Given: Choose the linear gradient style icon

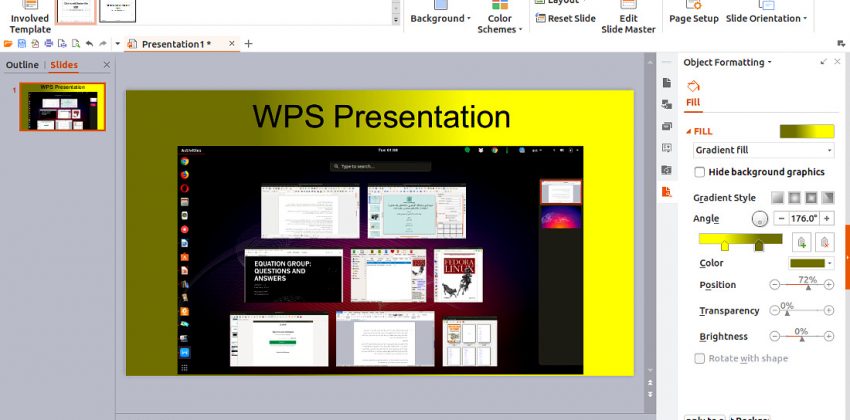Looking at the screenshot, I should (777, 197).
